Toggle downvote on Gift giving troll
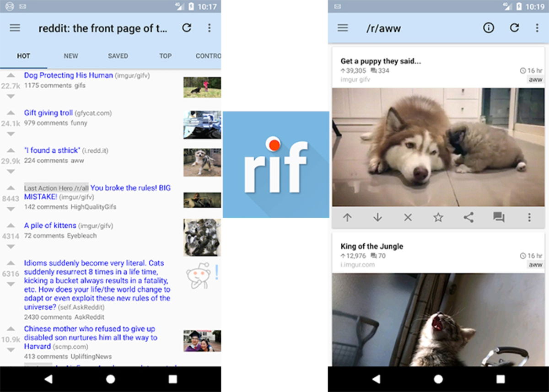The image size is (549, 392). click(11, 134)
